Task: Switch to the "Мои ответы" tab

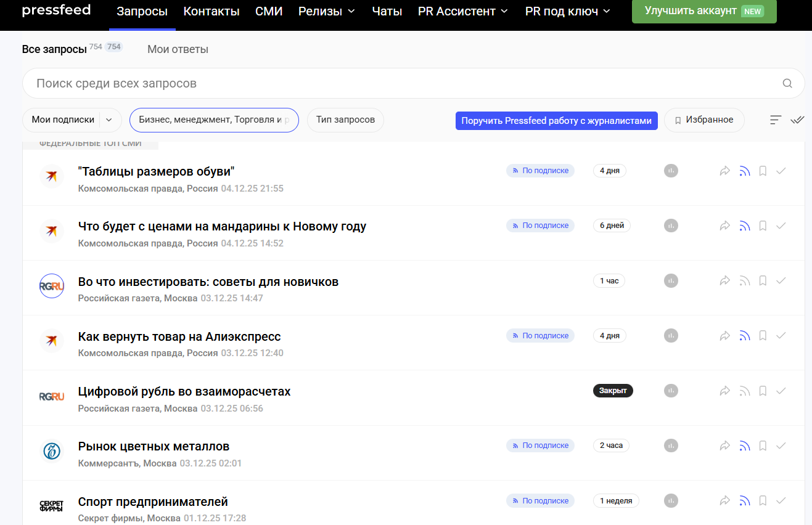Action: tap(178, 49)
